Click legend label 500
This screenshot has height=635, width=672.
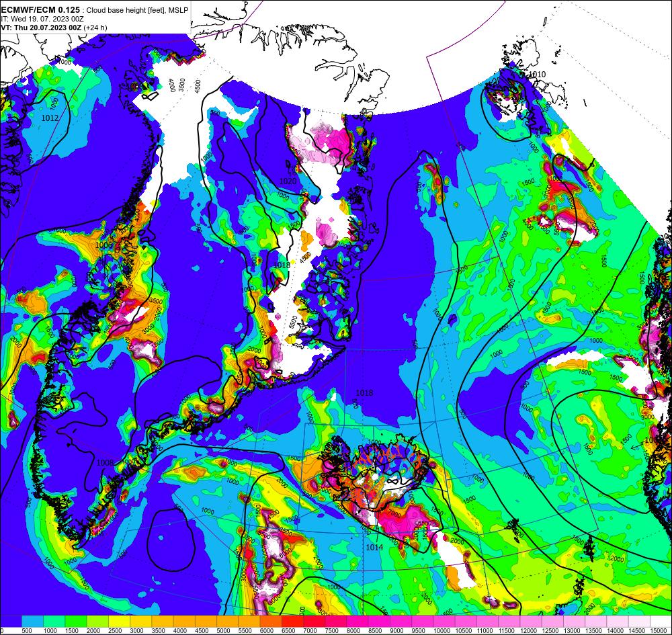click(x=27, y=631)
